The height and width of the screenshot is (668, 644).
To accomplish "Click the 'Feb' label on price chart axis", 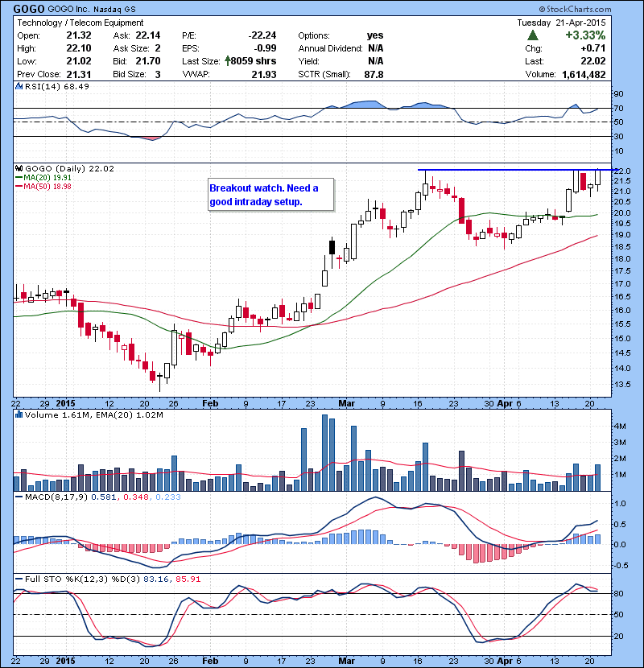I will point(210,403).
